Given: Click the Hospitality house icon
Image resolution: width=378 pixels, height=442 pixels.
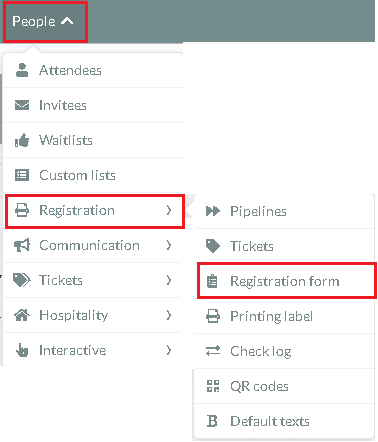Looking at the screenshot, I should (22, 315).
